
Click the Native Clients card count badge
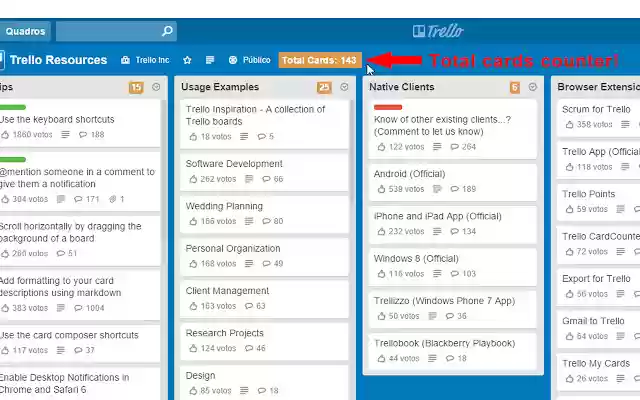pos(515,87)
